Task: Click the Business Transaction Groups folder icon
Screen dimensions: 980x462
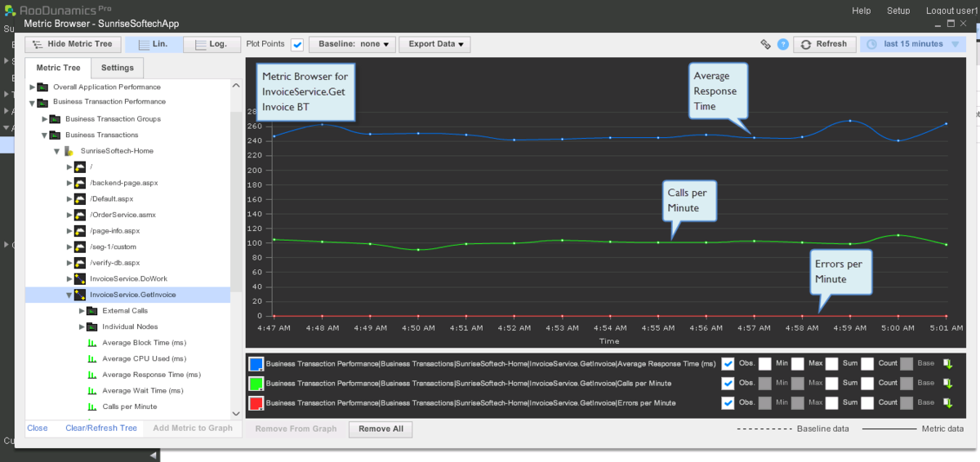Action: tap(55, 119)
